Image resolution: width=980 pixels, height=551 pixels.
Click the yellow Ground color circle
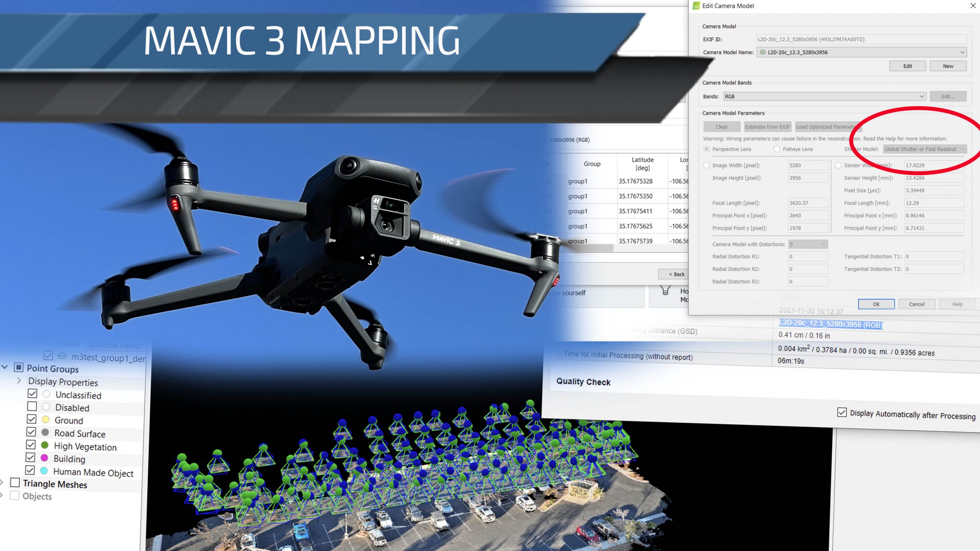click(x=46, y=420)
